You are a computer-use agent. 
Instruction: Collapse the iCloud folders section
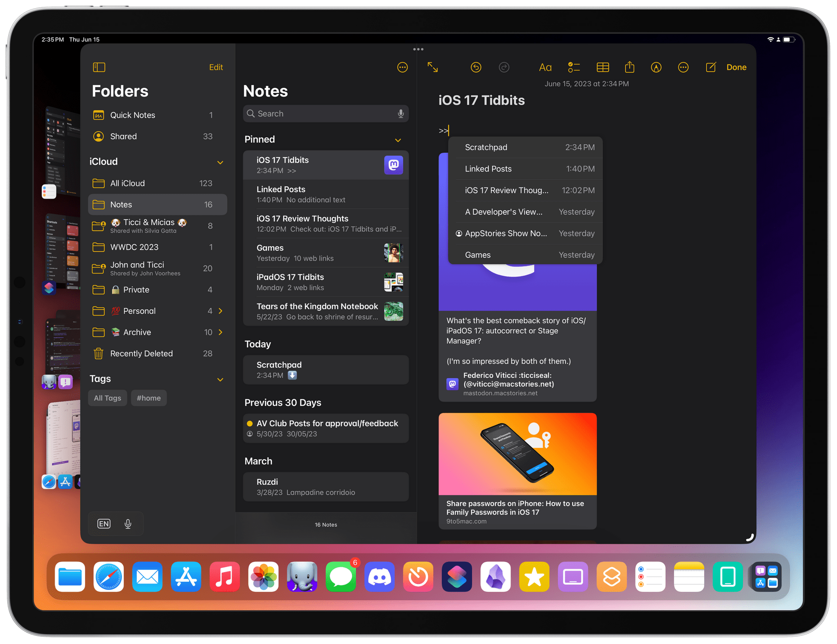(x=220, y=162)
